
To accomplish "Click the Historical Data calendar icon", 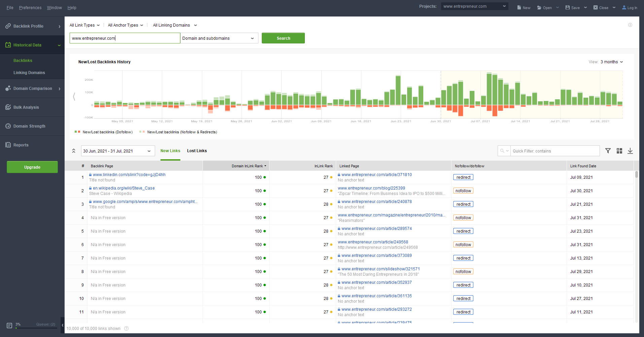I will [x=8, y=45].
